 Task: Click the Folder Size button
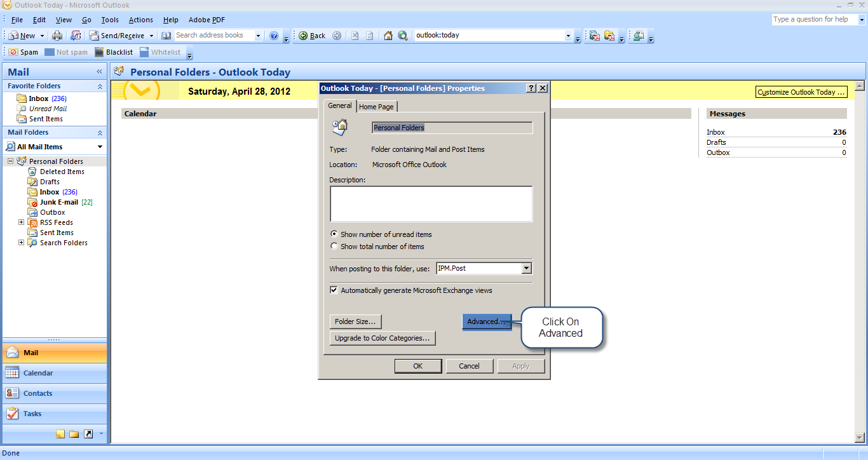click(x=356, y=321)
